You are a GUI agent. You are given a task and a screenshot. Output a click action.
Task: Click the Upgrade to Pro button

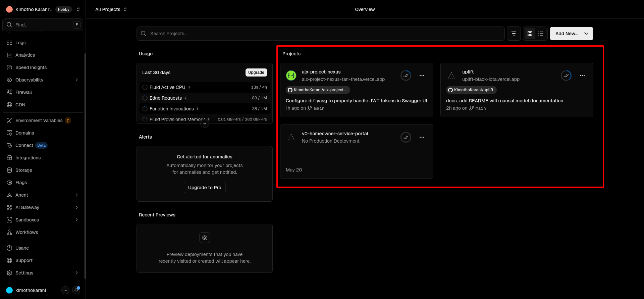(x=205, y=188)
